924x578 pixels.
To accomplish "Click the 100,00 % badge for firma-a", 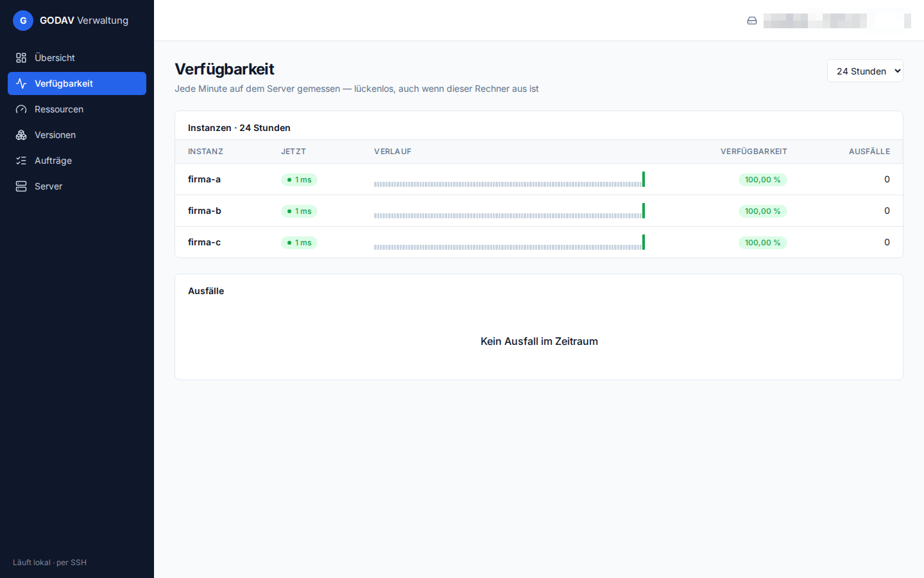I will 762,180.
